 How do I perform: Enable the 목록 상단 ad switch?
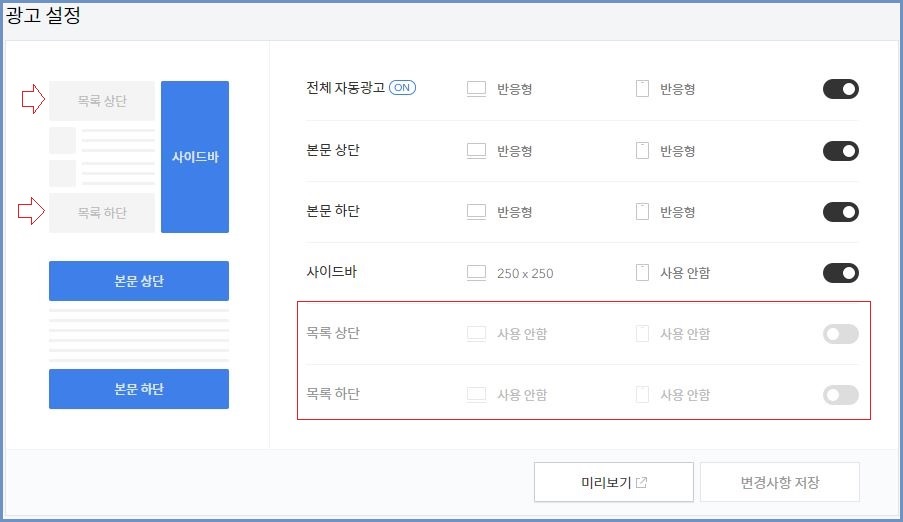click(x=840, y=334)
